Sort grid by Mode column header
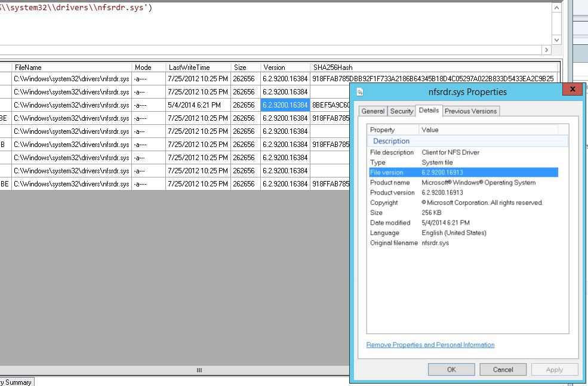Viewport: 588px width, 386px height. tap(149, 67)
